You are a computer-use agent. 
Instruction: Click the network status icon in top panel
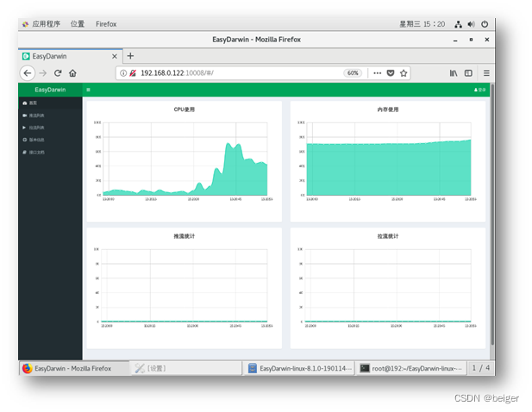pos(459,24)
